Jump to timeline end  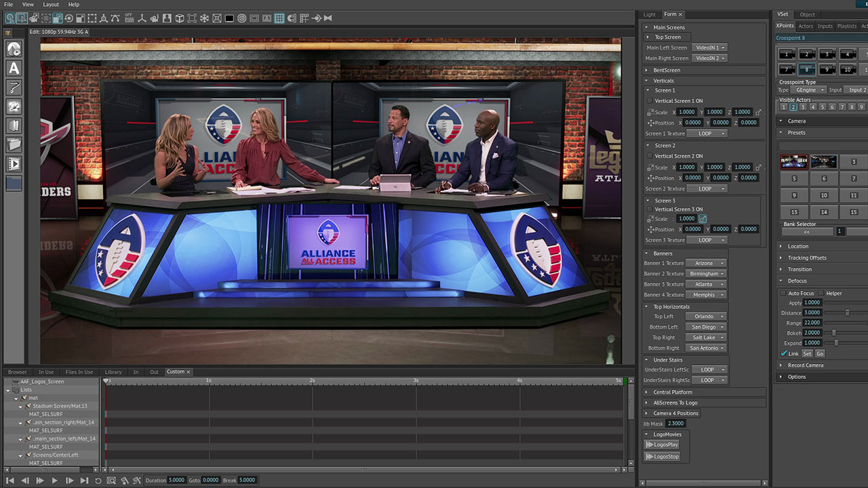pos(84,481)
